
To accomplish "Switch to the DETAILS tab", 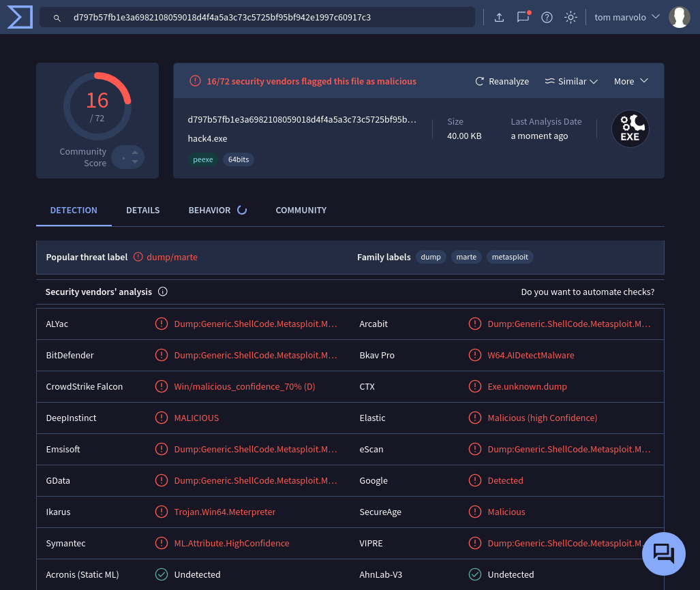I will (143, 211).
